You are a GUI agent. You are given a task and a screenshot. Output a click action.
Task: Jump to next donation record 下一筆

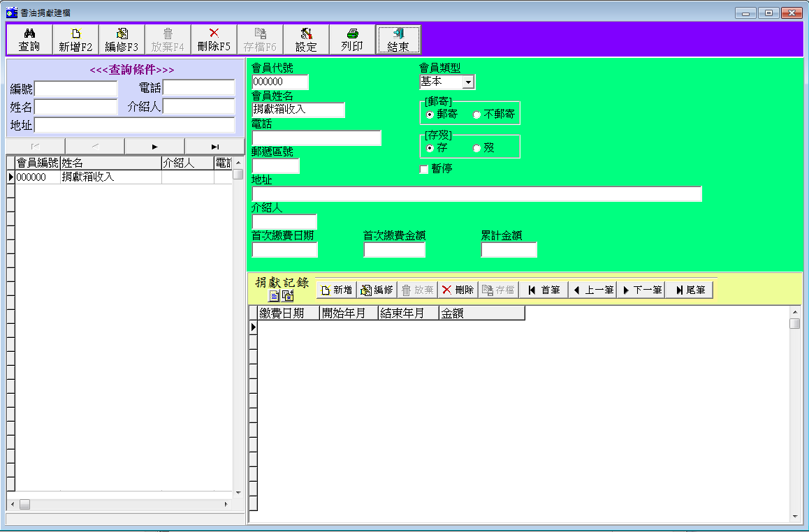(x=641, y=290)
